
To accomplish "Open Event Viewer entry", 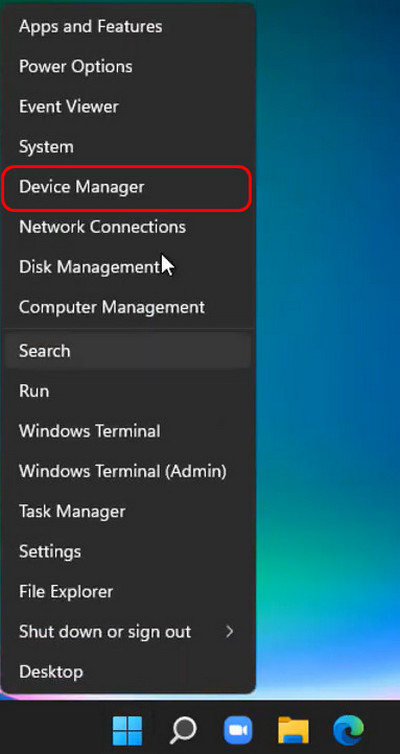I will (x=128, y=107).
